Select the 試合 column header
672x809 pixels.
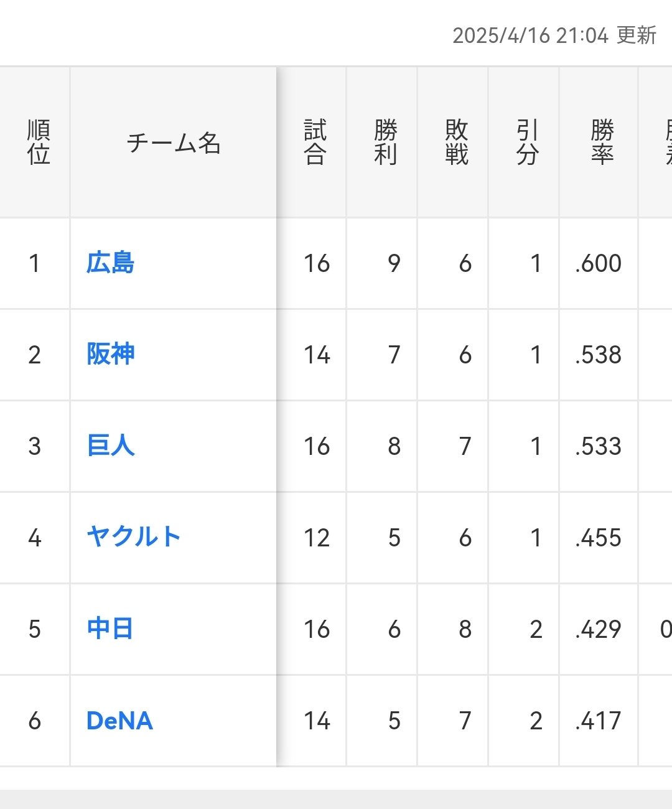pos(315,143)
